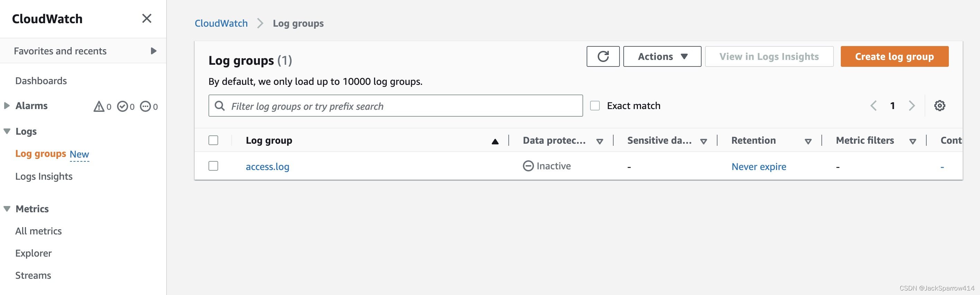Click the search magnifier icon

[220, 106]
